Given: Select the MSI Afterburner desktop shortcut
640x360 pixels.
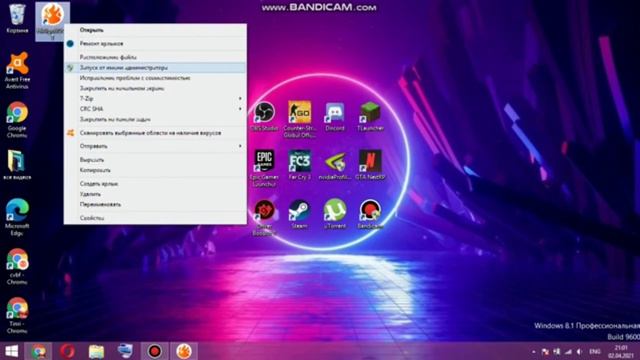Looking at the screenshot, I should (53, 21).
